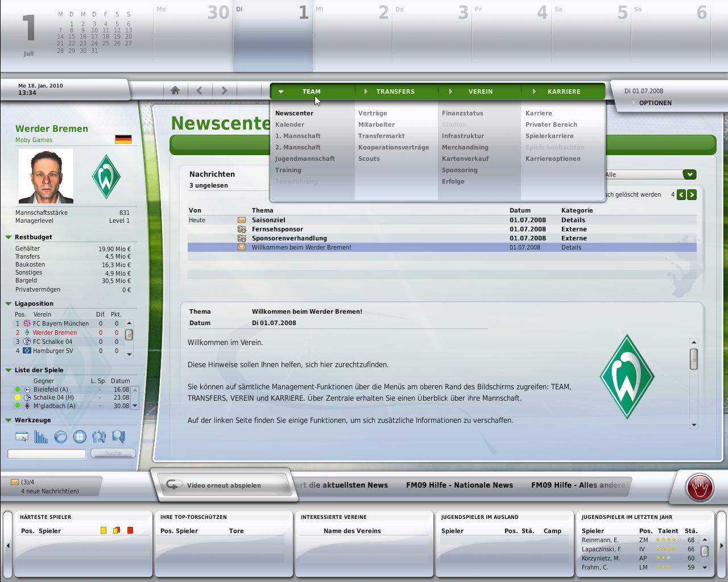The image size is (728, 582).
Task: Click the new messages envelope icon
Action: pos(15,482)
